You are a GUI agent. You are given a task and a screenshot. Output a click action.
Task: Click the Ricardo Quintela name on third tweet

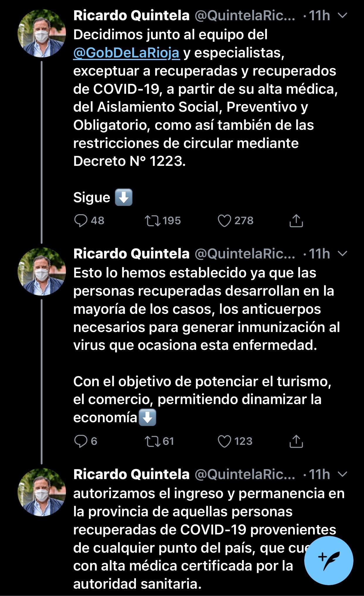tap(131, 474)
